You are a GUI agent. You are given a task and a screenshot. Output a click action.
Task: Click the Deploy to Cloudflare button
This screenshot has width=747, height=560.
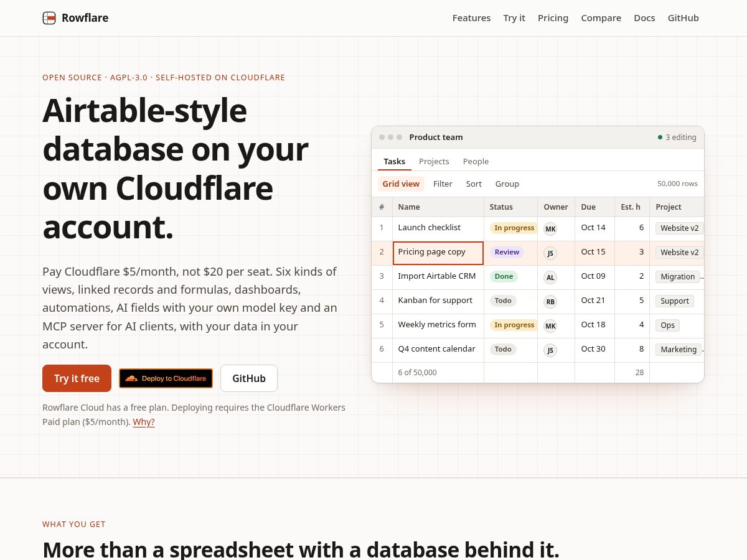click(166, 378)
